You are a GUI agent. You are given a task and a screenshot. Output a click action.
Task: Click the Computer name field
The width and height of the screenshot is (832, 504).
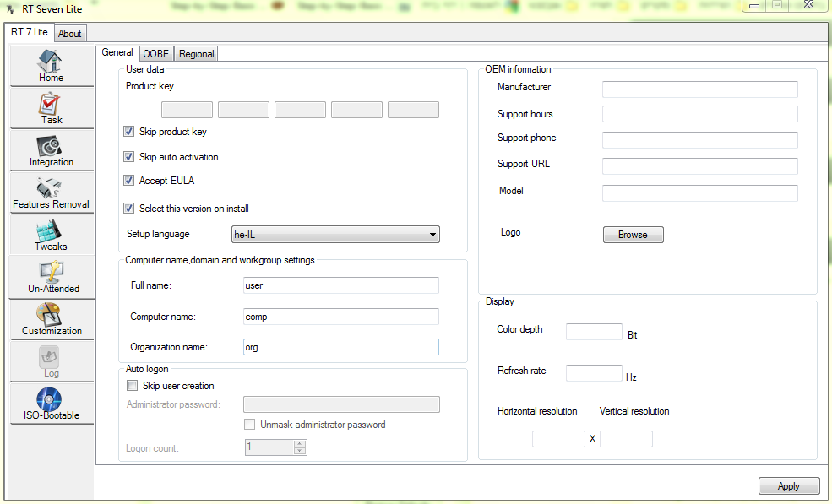point(340,317)
